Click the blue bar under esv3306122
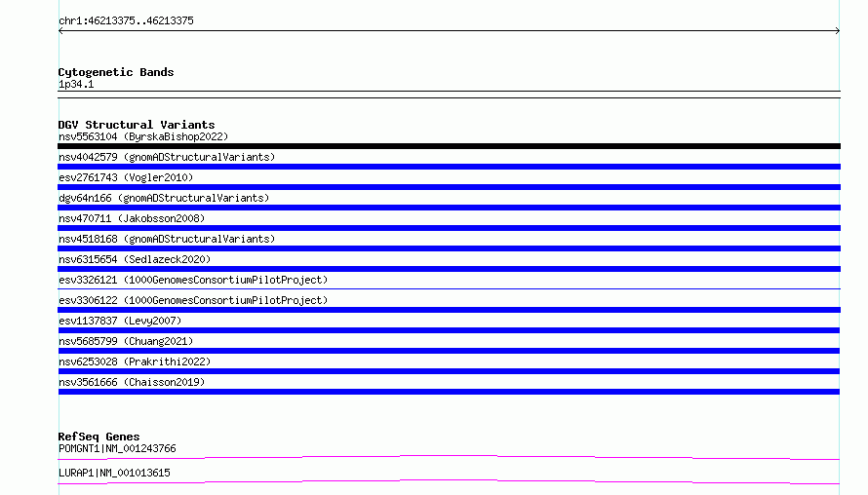868x495 pixels. coord(449,310)
